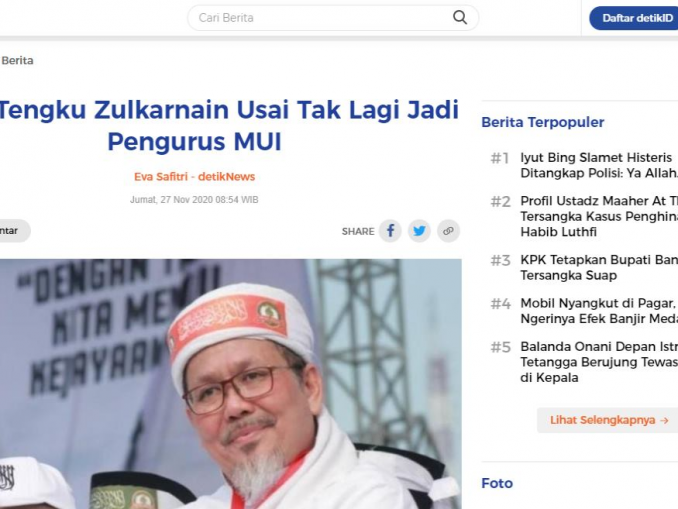Open Balanda Onani popular story

(599, 362)
